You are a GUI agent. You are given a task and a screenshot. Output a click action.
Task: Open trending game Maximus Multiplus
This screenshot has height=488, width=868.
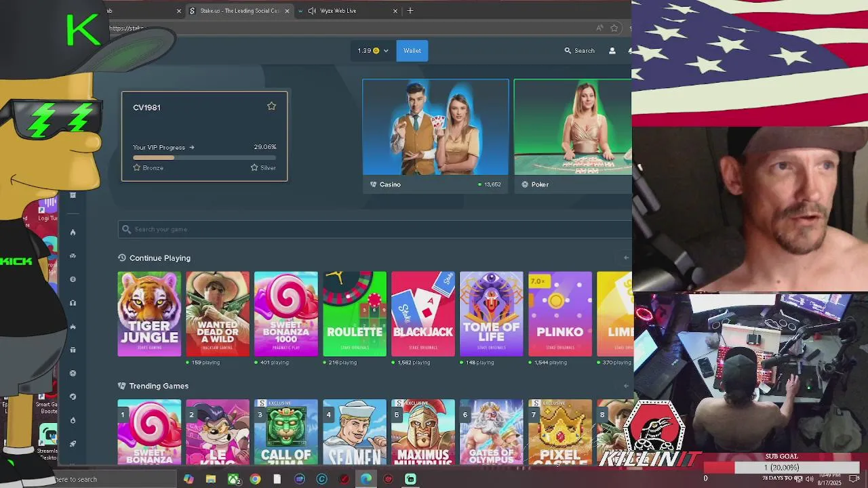click(x=423, y=432)
